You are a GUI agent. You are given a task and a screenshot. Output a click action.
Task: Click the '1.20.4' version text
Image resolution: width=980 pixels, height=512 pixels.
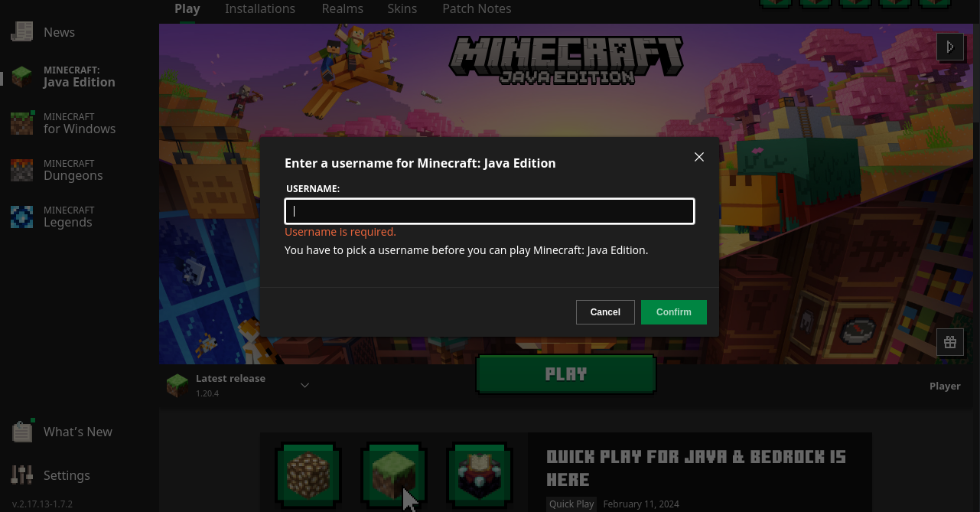click(x=207, y=393)
